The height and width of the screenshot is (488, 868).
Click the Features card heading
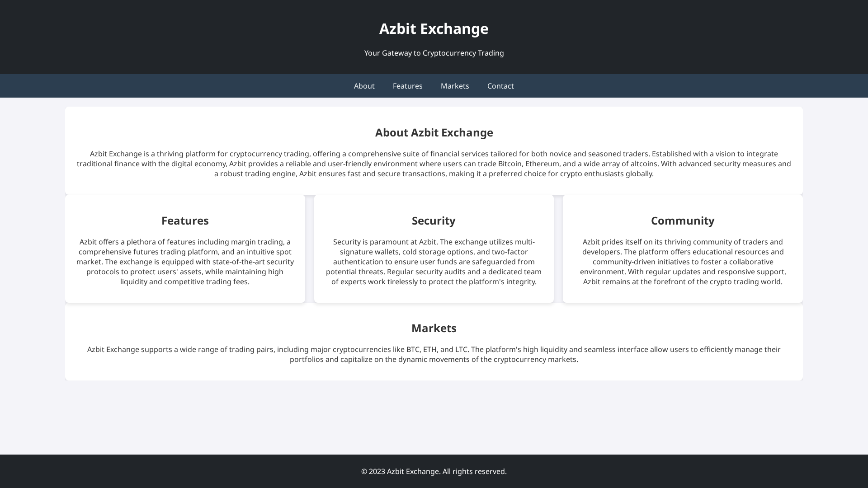tap(184, 221)
